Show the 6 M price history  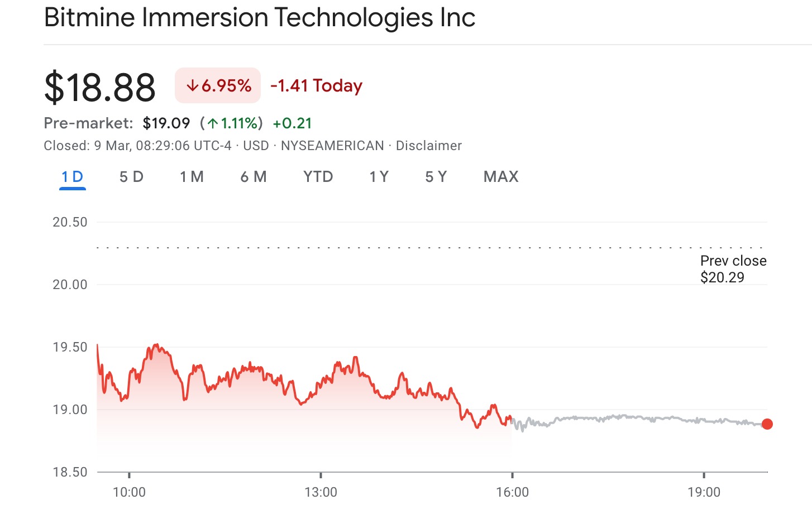(x=254, y=177)
